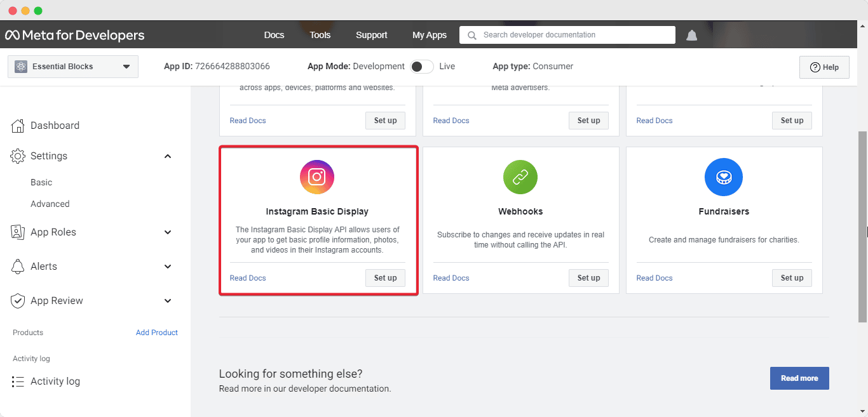Click the Meta for Developers logo
This screenshot has height=417, width=868.
[75, 35]
